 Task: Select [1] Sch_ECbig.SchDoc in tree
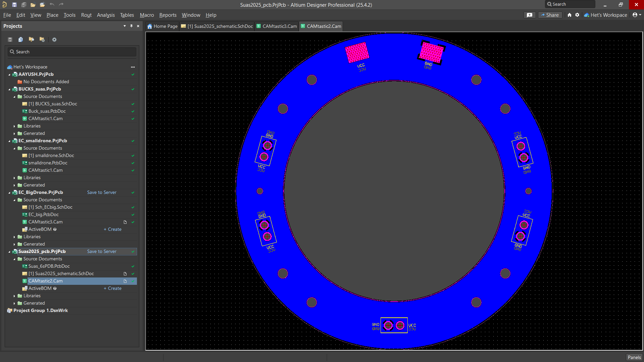(50, 207)
